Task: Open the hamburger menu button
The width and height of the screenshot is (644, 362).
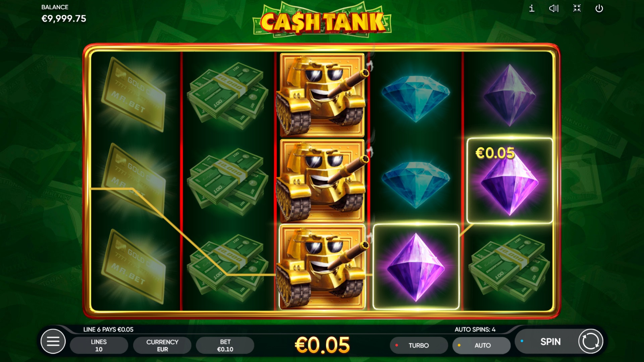Action: coord(53,342)
